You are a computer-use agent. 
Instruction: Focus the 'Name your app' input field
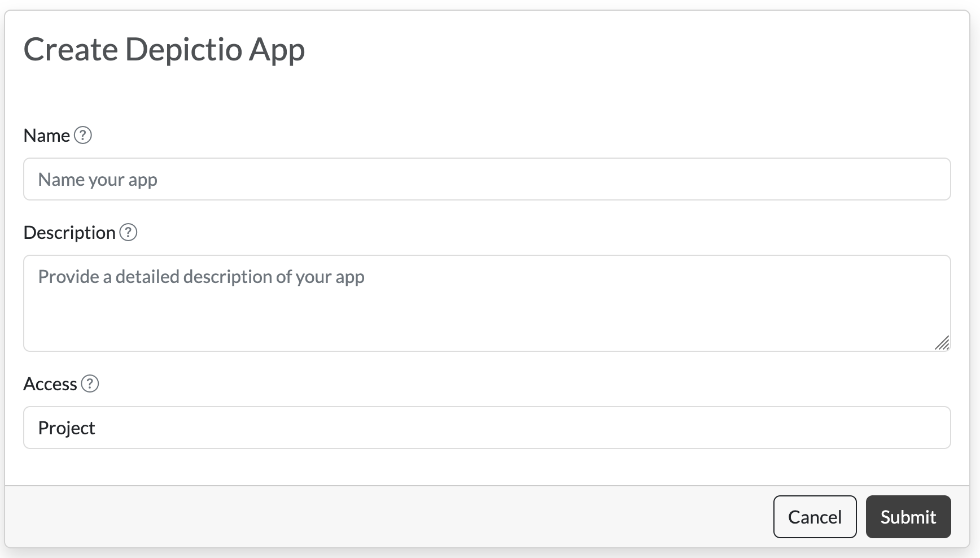(x=487, y=179)
